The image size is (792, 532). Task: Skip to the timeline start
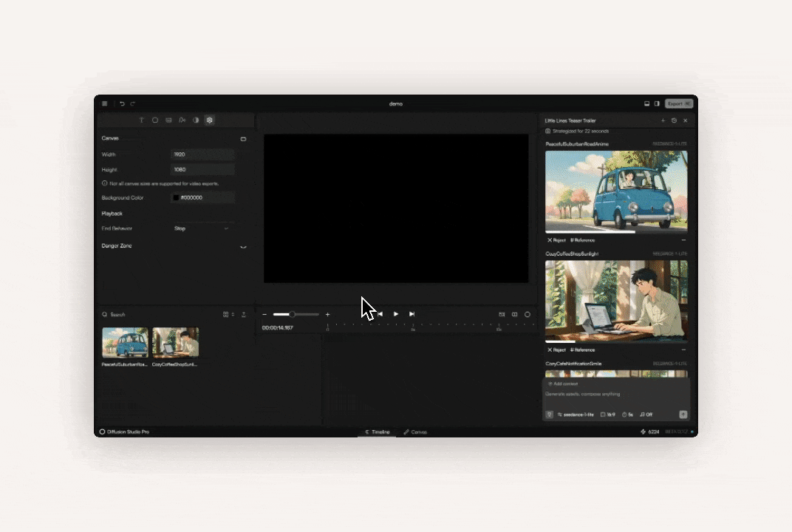pos(380,314)
